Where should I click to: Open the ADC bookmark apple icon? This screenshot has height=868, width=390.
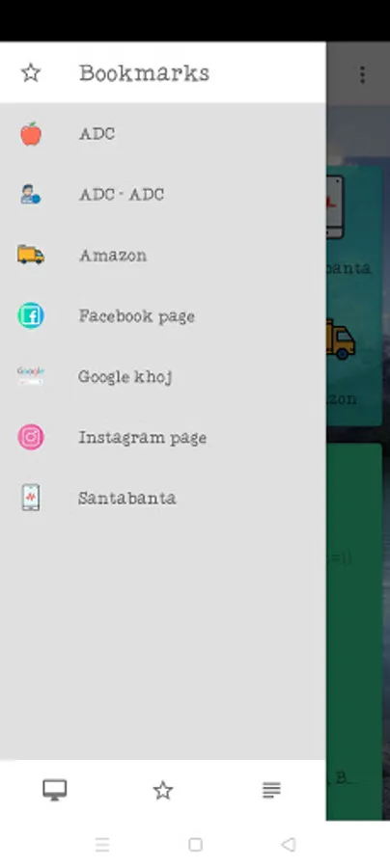tap(31, 134)
